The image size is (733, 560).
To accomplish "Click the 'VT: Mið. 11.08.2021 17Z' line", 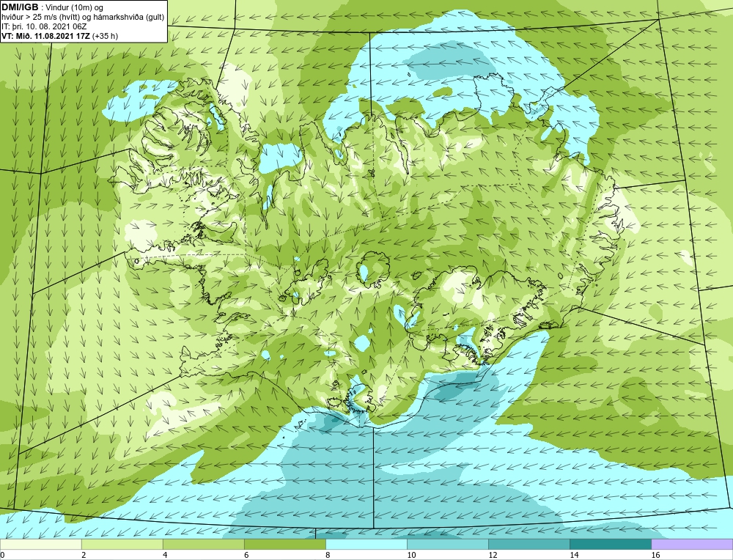I will tap(45, 36).
